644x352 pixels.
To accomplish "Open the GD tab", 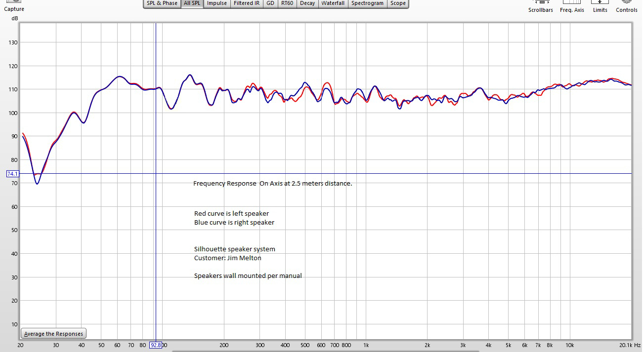I will [x=270, y=3].
